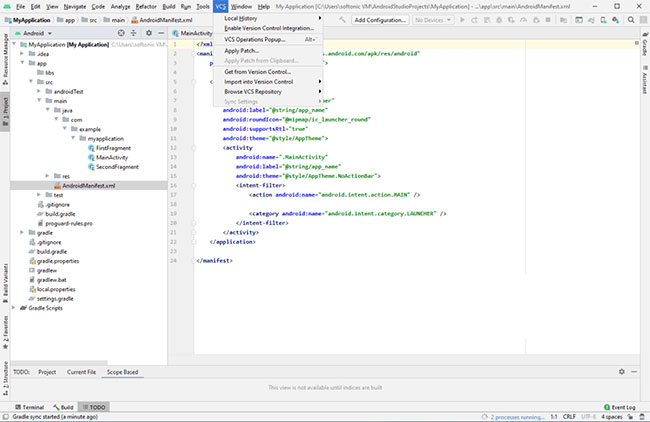
Task: Hide the Project panel with minus icon
Action: [161, 33]
